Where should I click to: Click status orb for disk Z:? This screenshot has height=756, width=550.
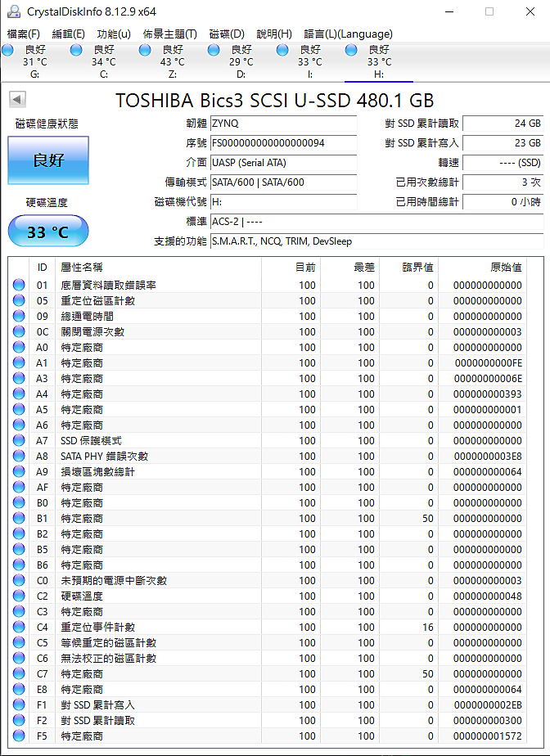pyautogui.click(x=145, y=50)
